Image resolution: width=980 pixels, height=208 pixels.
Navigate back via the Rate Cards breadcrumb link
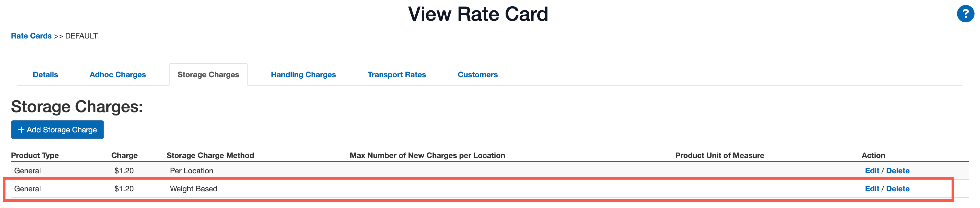click(x=31, y=36)
